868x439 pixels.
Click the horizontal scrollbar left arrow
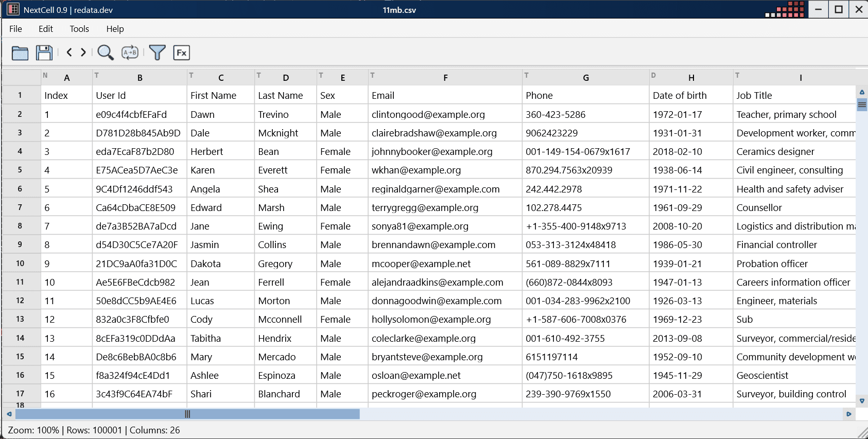point(9,414)
